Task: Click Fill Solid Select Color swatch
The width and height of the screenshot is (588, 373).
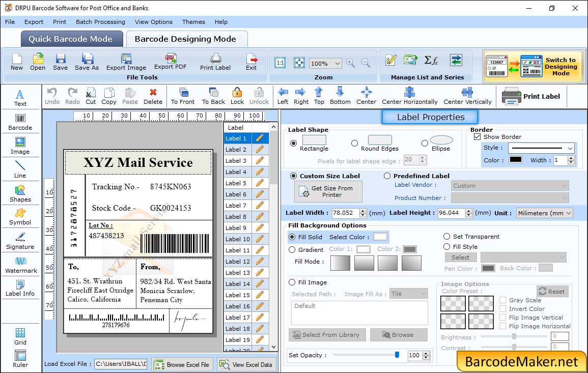Action: point(380,237)
